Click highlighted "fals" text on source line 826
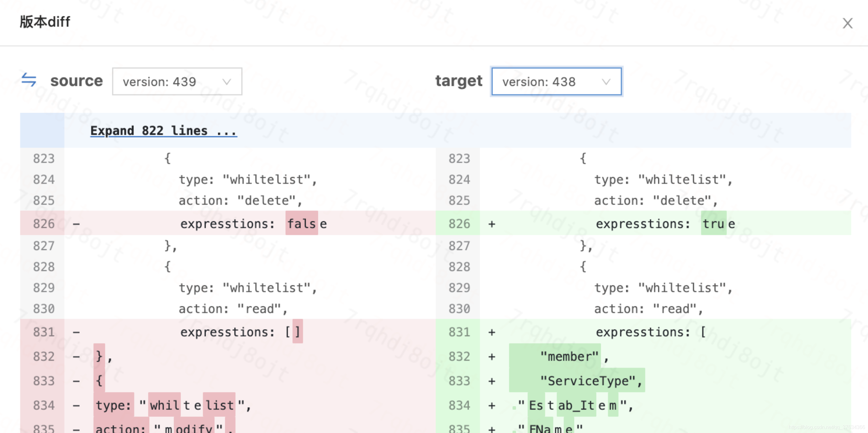This screenshot has width=868, height=433. 301,224
